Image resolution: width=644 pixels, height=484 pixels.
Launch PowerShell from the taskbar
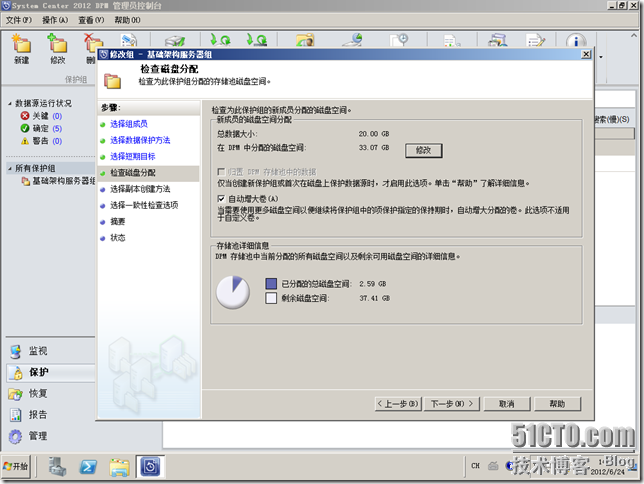(x=88, y=467)
